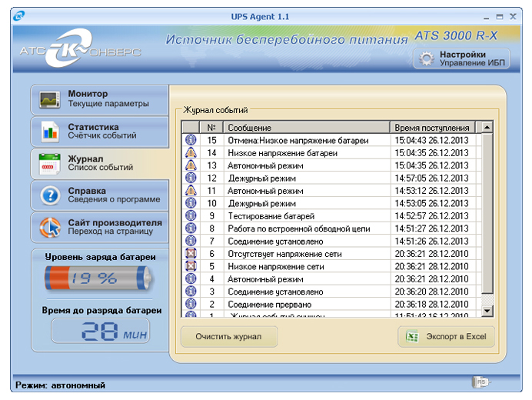Click timestamp 14:51:26 26.12.2013

click(431, 241)
